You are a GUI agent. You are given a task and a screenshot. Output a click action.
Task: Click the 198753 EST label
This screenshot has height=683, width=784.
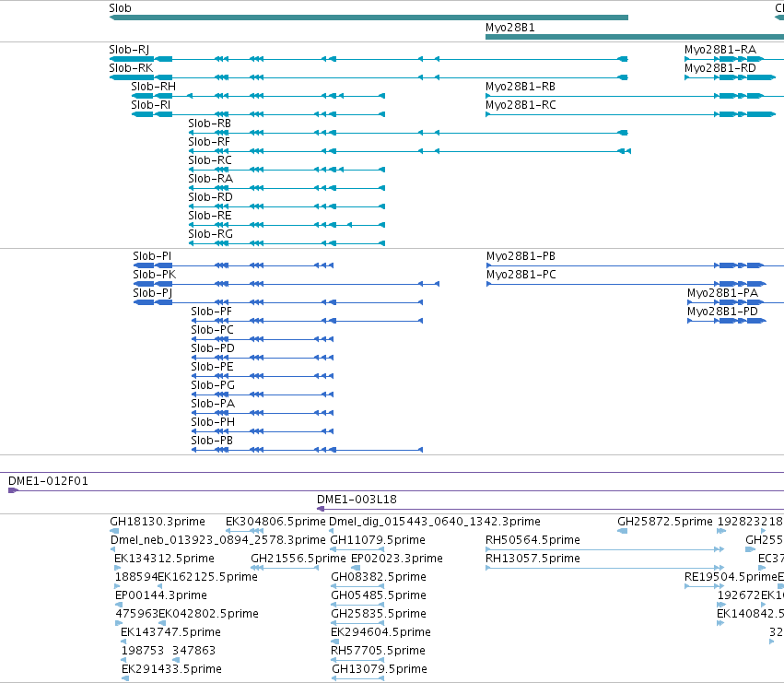(x=143, y=651)
